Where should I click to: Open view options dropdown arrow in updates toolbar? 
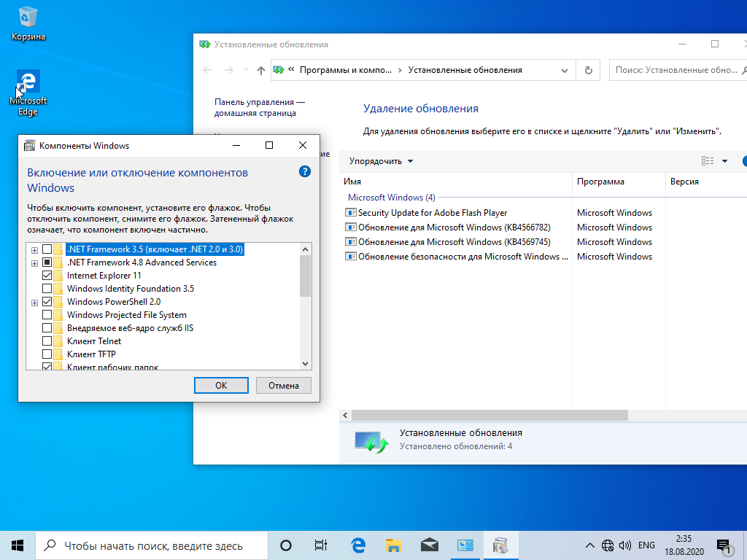point(724,161)
